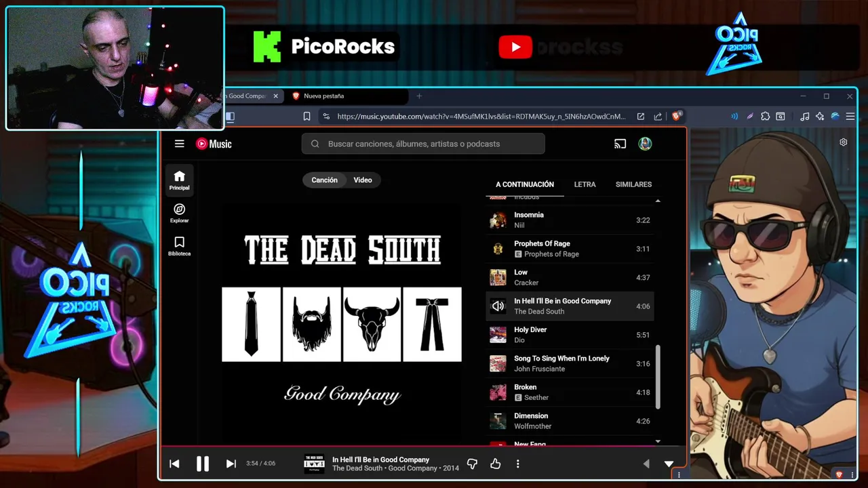Viewport: 868px width, 488px height.
Task: Open the browser main menu
Action: pyautogui.click(x=850, y=117)
